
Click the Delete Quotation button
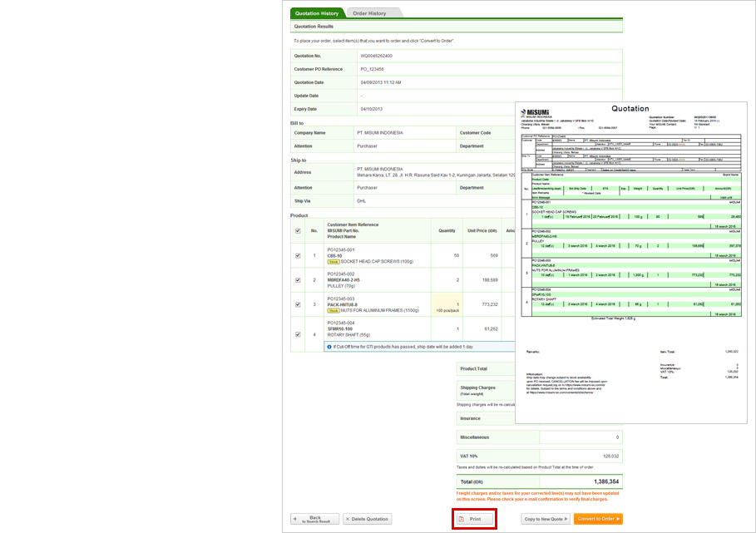point(367,519)
